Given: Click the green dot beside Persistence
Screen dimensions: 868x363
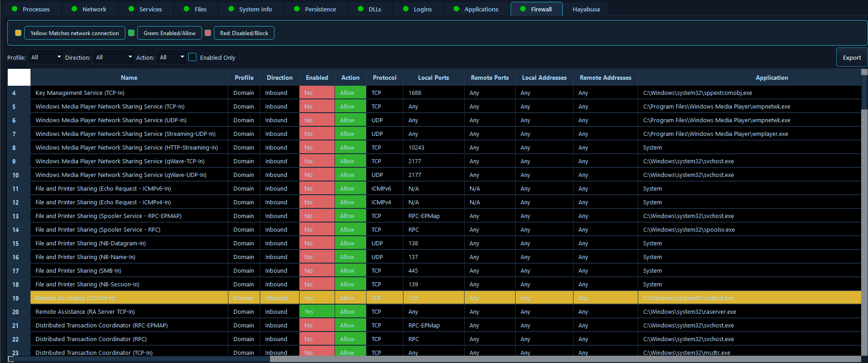Looking at the screenshot, I should pos(297,9).
